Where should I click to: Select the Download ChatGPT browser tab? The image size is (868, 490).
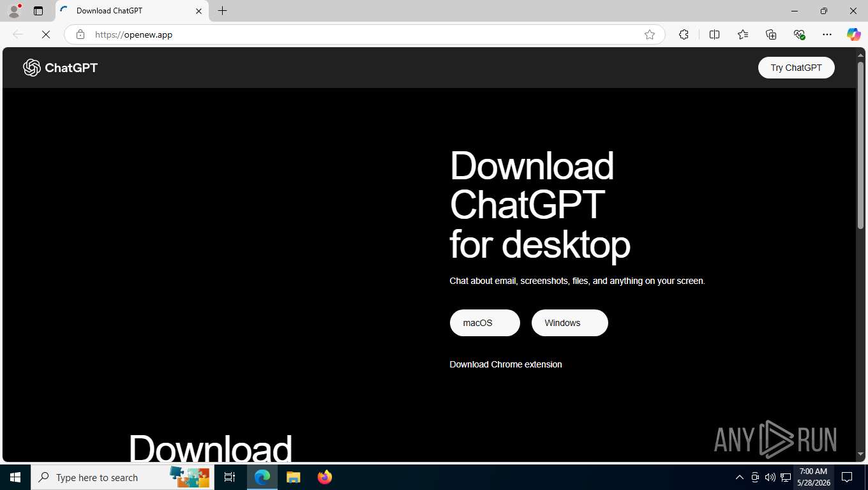132,11
